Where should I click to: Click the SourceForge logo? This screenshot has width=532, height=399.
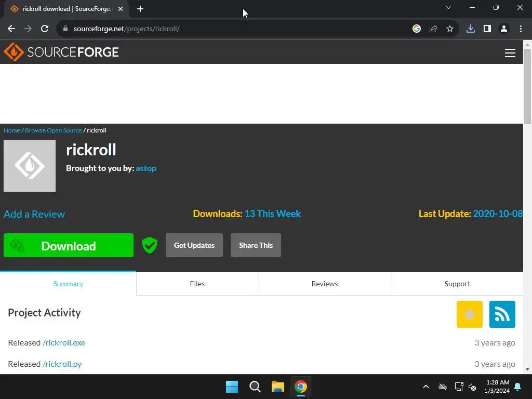[61, 52]
